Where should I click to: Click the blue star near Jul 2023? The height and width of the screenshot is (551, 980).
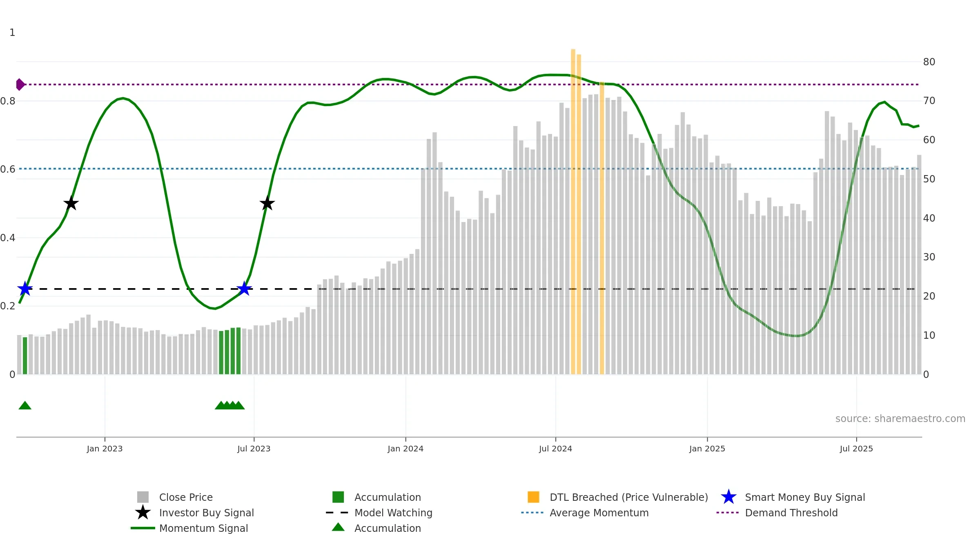pyautogui.click(x=244, y=289)
